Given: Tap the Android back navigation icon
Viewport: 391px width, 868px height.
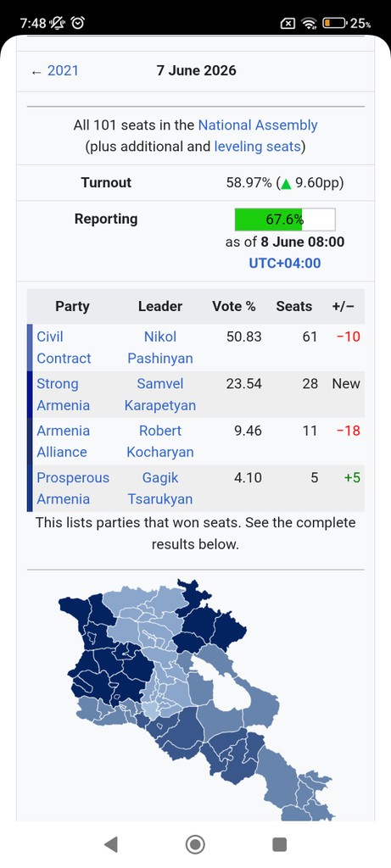Looking at the screenshot, I should (111, 844).
